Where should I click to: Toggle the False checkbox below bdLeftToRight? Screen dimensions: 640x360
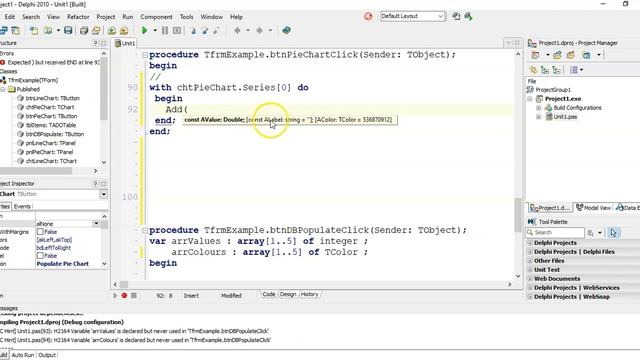[x=40, y=256]
